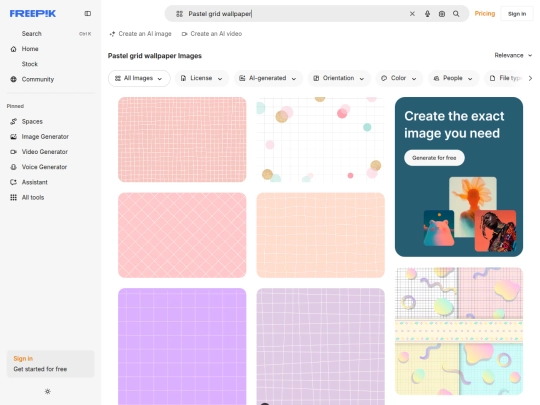
Task: Click Assistant label in sidebar
Action: tap(34, 182)
